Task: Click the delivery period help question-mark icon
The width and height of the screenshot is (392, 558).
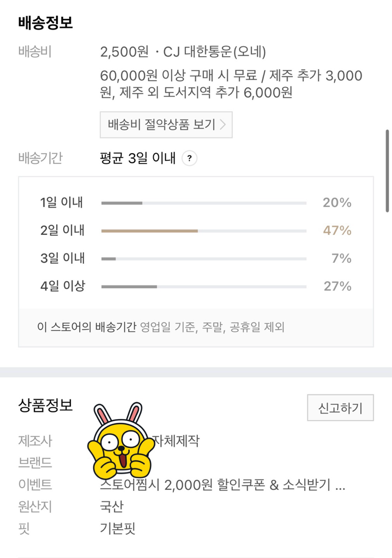Action: click(x=189, y=159)
